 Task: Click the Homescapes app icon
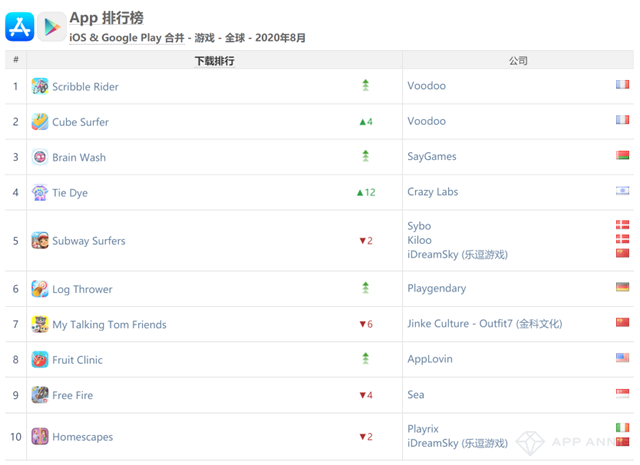pyautogui.click(x=40, y=436)
